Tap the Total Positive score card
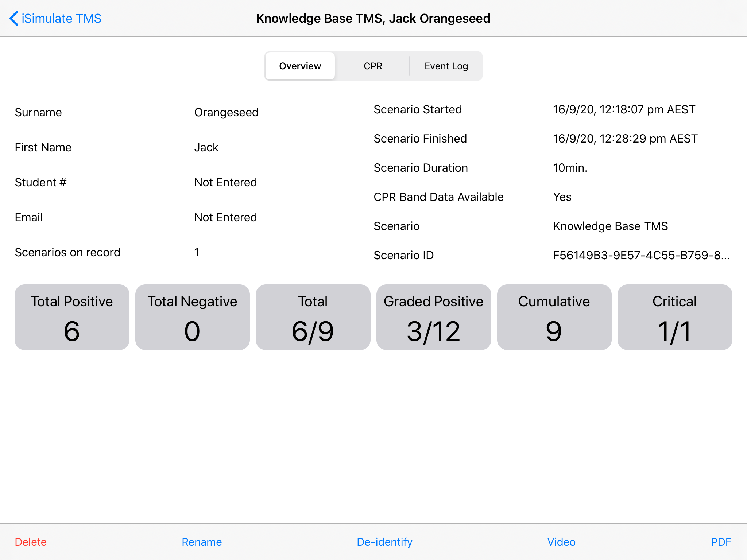The height and width of the screenshot is (560, 747). 72,317
